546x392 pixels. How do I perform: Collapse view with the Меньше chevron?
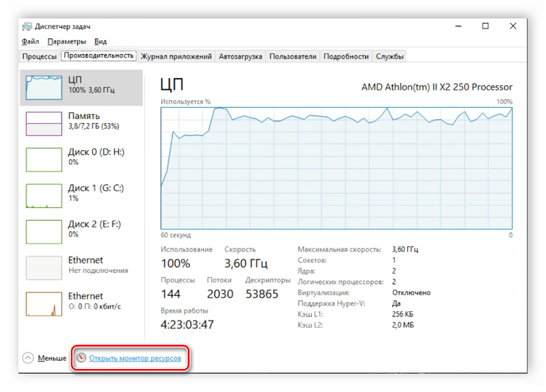28,357
